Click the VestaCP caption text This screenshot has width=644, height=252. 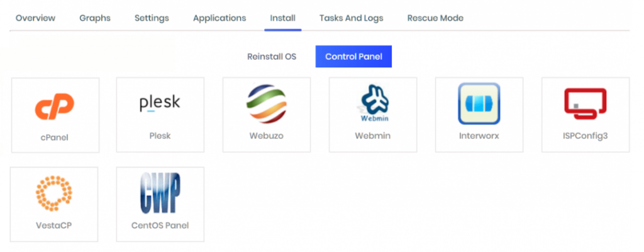[x=54, y=226]
